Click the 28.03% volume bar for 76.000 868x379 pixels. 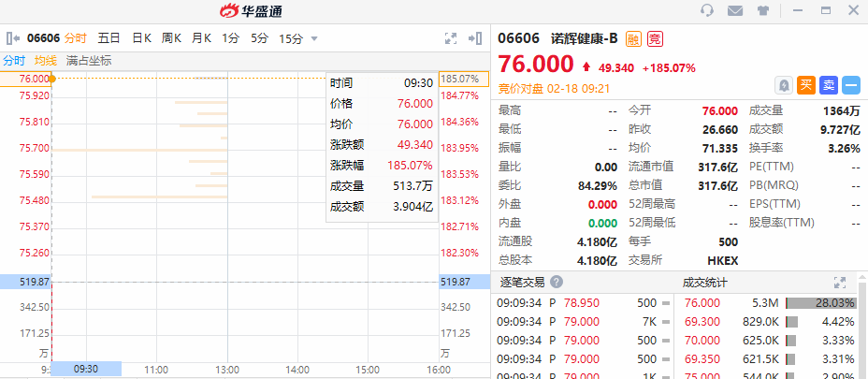(821, 303)
